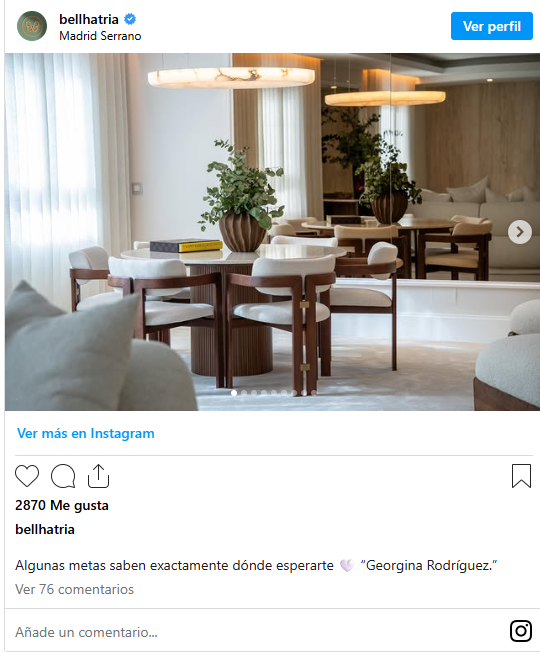Jump to the last carousel dot
This screenshot has width=540, height=652.
(x=314, y=393)
